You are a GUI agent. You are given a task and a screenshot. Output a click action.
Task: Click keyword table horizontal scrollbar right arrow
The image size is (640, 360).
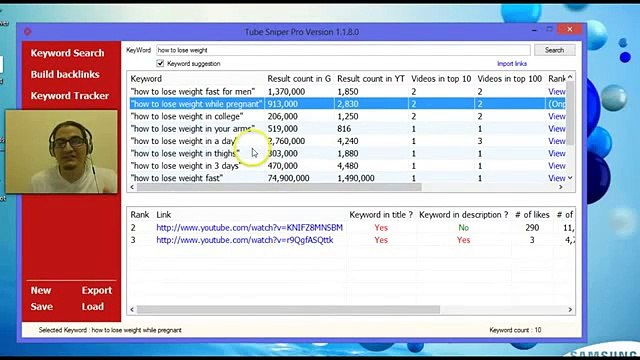560,187
